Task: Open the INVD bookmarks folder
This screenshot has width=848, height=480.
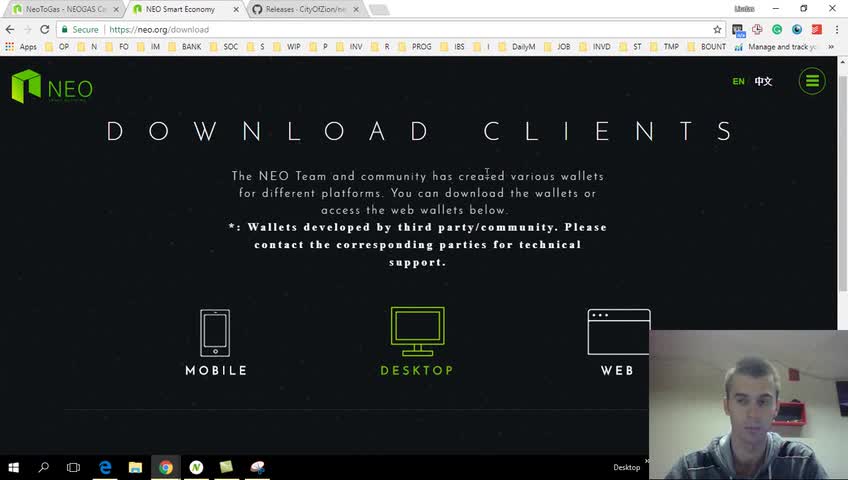Action: tap(595, 46)
